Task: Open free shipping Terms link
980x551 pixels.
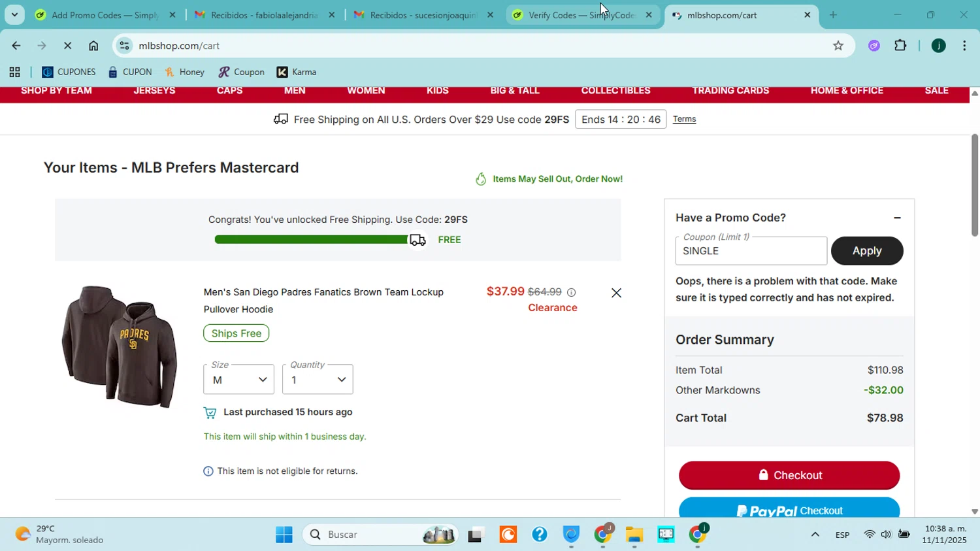Action: coord(684,119)
